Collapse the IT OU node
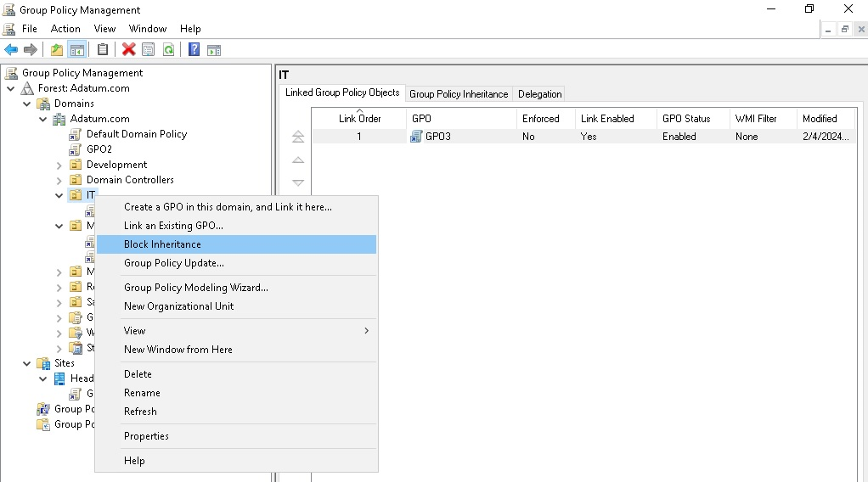The width and height of the screenshot is (868, 482). pos(59,195)
